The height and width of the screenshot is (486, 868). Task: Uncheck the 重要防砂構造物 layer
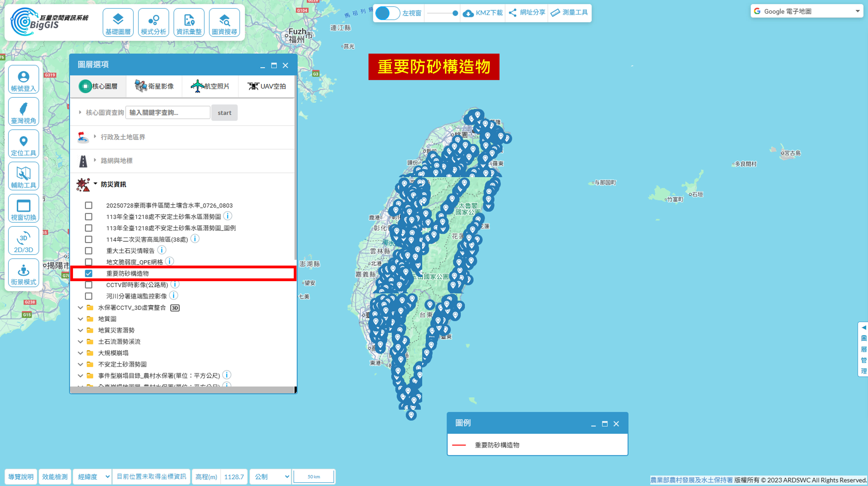(89, 273)
